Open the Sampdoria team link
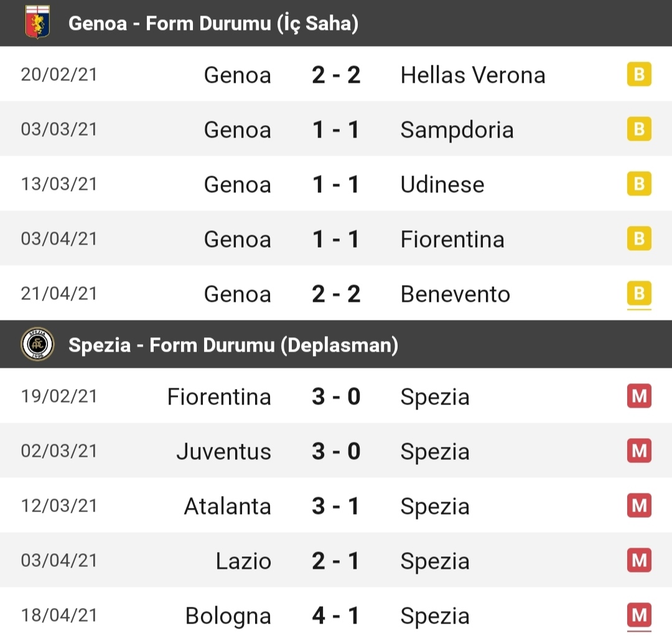Image resolution: width=672 pixels, height=636 pixels. 457,130
